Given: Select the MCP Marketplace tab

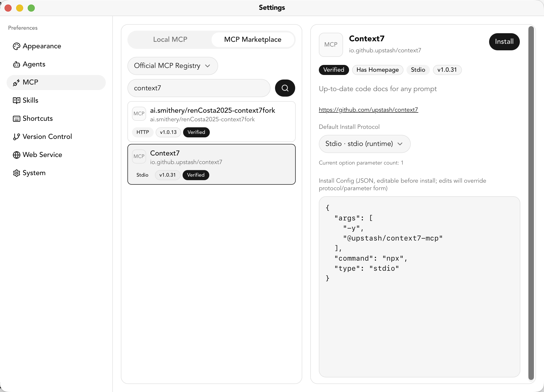Looking at the screenshot, I should 253,40.
